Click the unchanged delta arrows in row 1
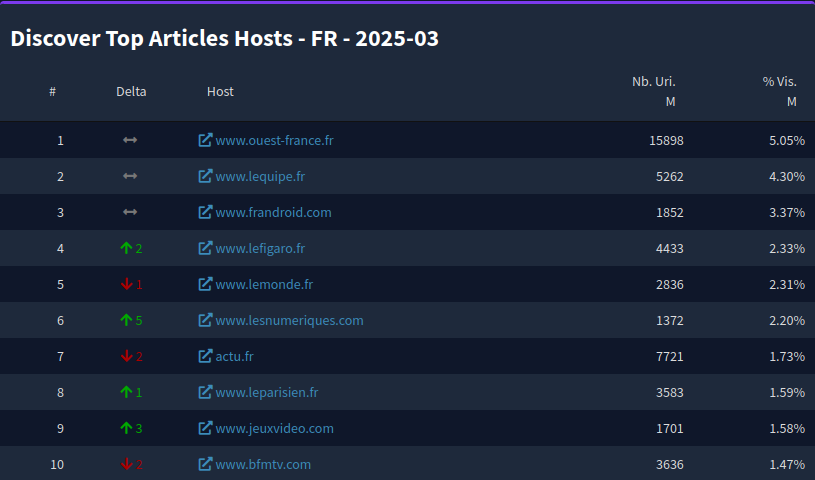Screen dimensions: 815x480 coord(130,140)
